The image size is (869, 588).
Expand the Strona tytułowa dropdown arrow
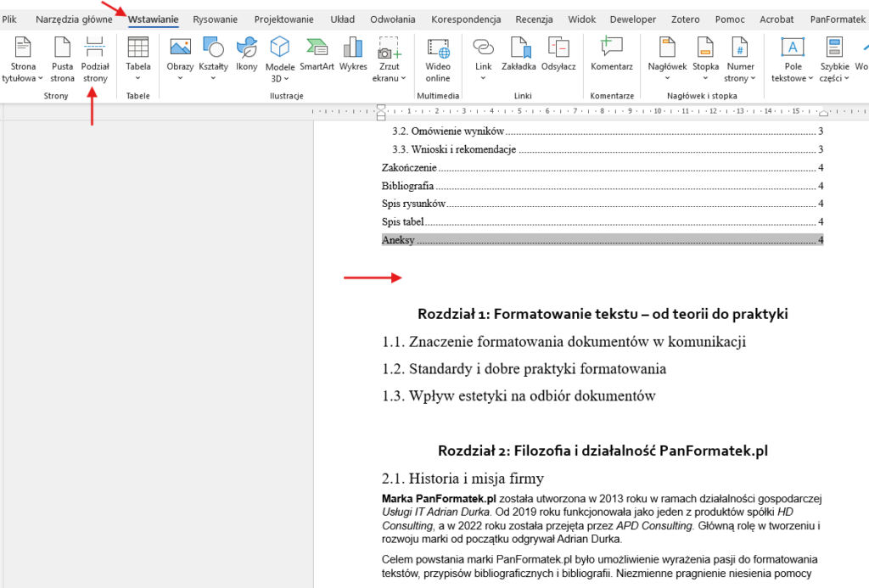pos(41,78)
